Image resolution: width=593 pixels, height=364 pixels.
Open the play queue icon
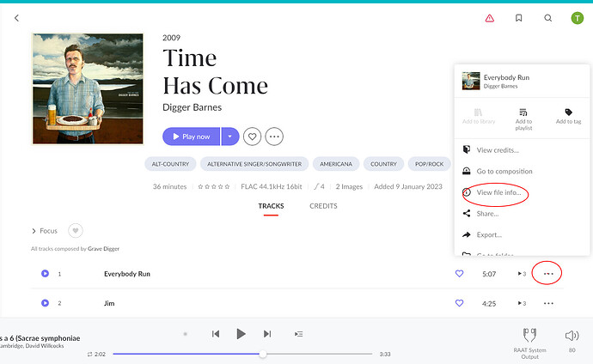click(x=299, y=334)
